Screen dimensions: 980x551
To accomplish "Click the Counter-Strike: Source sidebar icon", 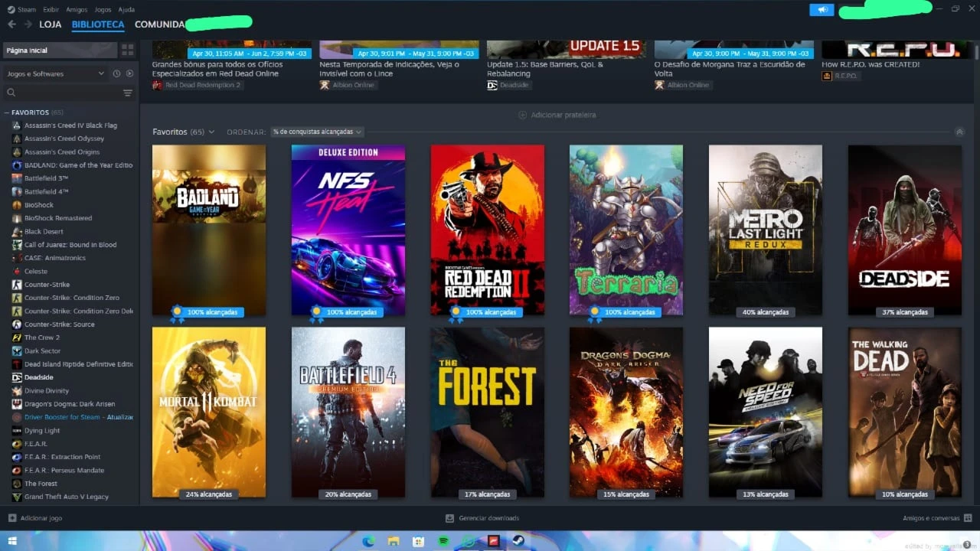I will pos(17,324).
